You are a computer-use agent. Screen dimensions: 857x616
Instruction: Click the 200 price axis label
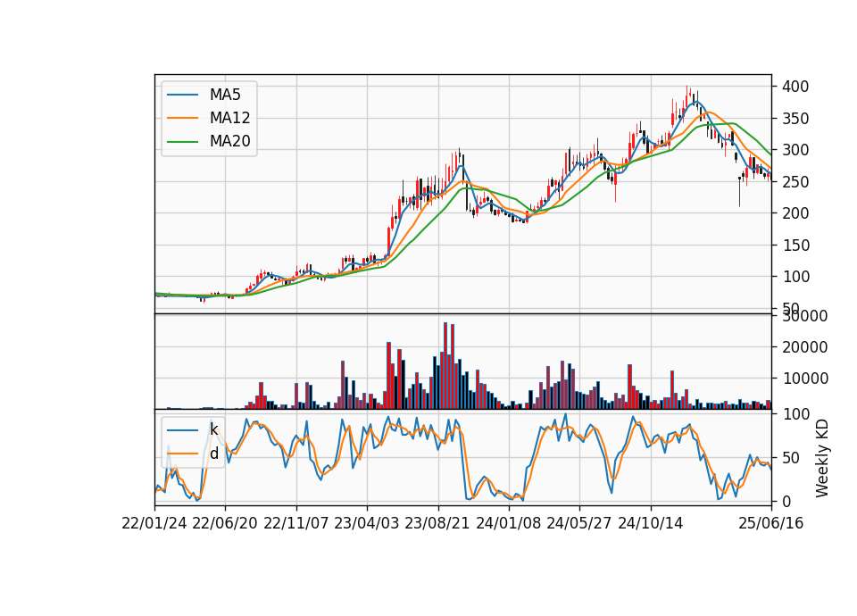795,213
